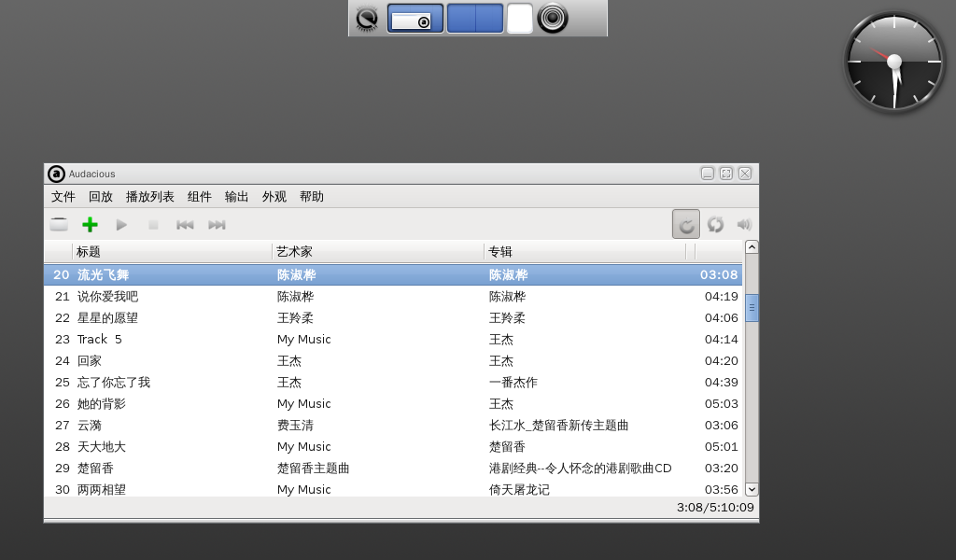Click album 倚天屠龙记 in row 30
Viewport: 956px width, 560px height.
coord(519,489)
